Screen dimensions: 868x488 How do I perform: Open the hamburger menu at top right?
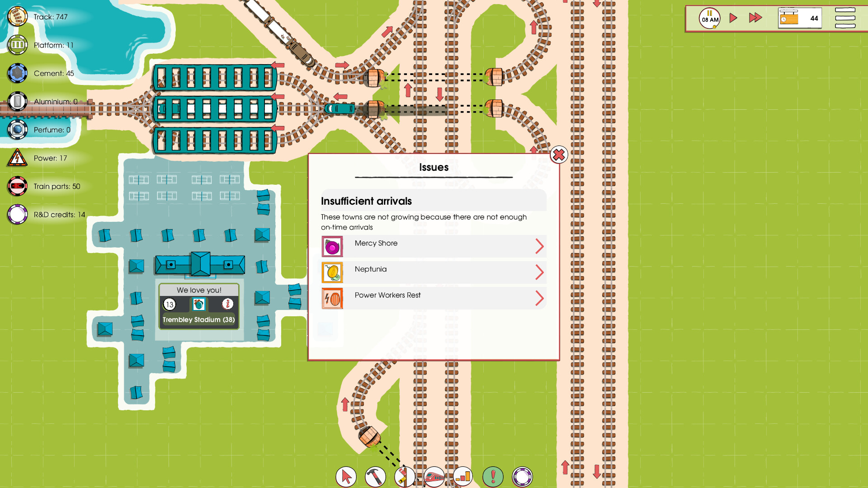[845, 18]
